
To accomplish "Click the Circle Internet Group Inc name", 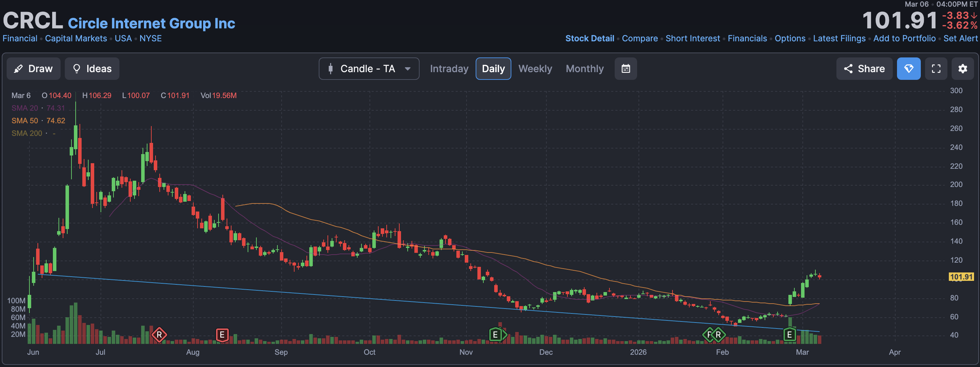I will point(151,23).
